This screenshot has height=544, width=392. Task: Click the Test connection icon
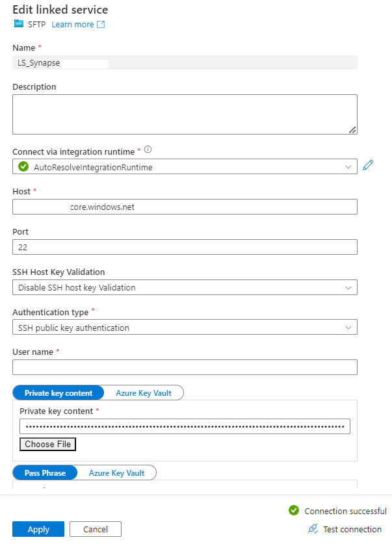313,529
